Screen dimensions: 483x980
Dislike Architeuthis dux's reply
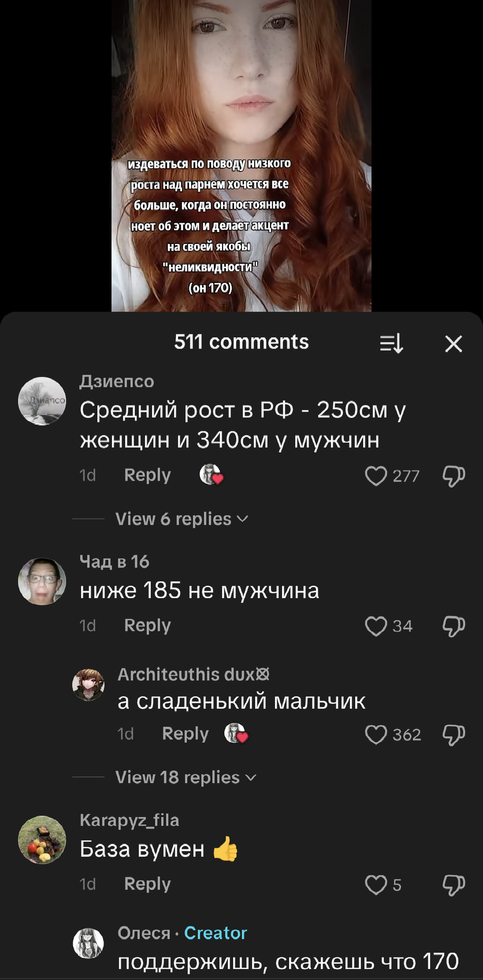pos(454,735)
